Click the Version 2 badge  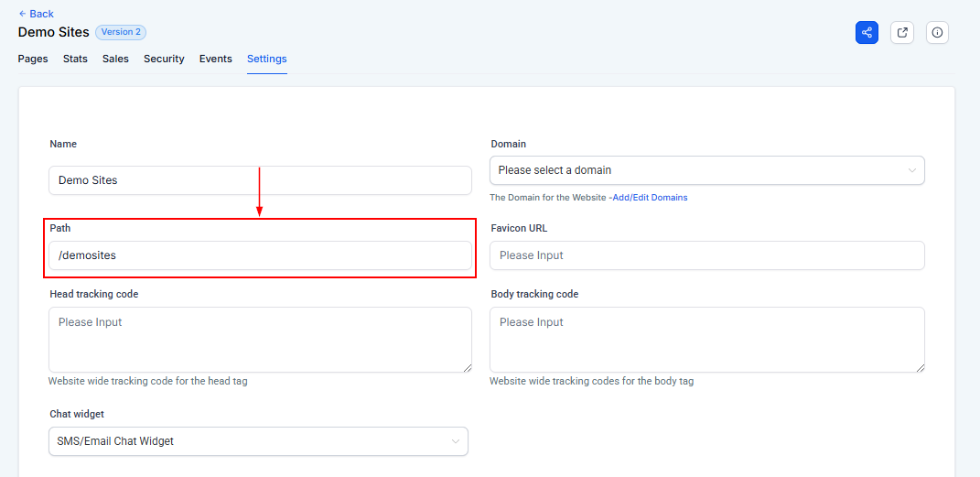click(121, 32)
